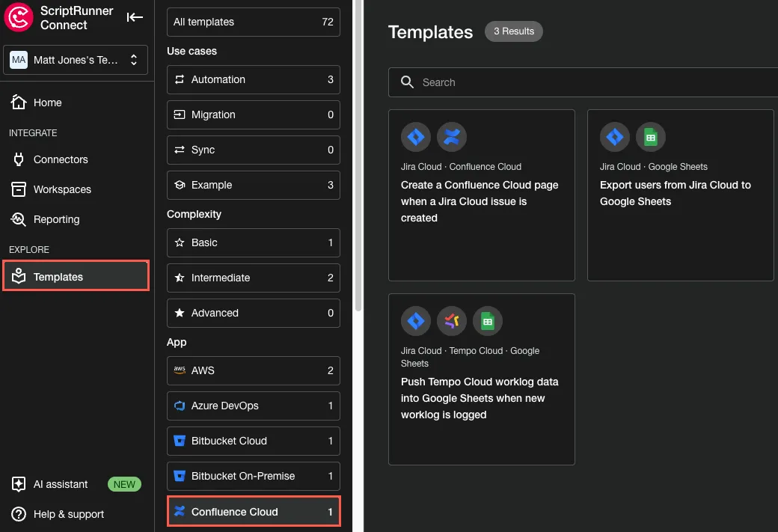Click the Connectors plug icon
The image size is (778, 532).
(x=19, y=159)
